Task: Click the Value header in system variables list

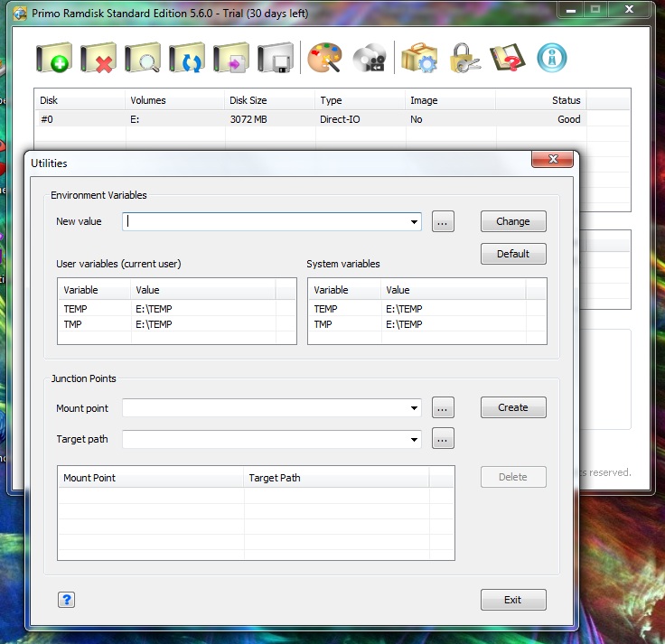Action: [454, 290]
